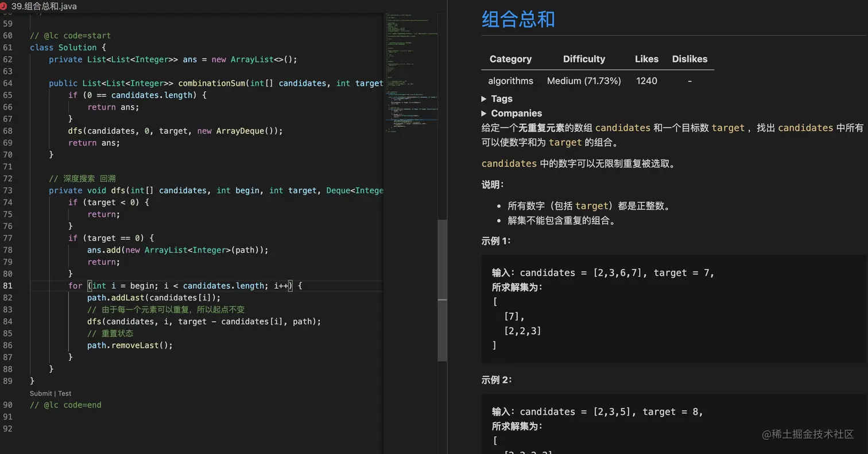Click the '1240' likes value
The width and height of the screenshot is (868, 454).
click(x=646, y=81)
